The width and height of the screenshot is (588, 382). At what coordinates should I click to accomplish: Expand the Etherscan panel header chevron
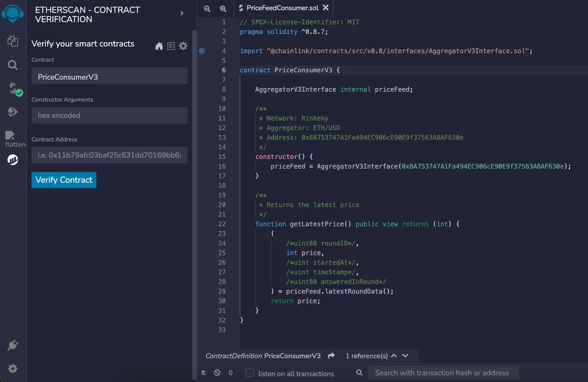click(x=182, y=13)
